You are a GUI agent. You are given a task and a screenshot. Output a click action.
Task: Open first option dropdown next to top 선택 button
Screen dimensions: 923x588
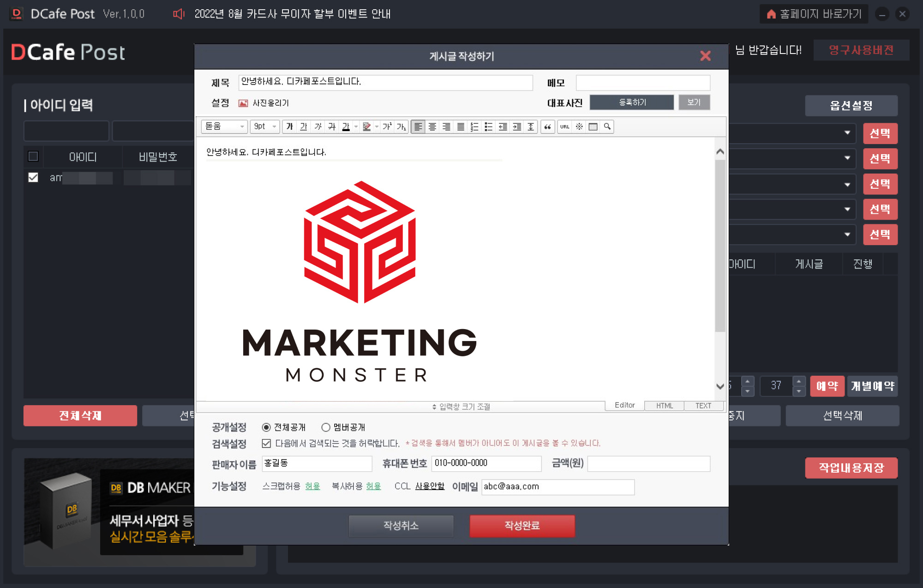pyautogui.click(x=847, y=133)
